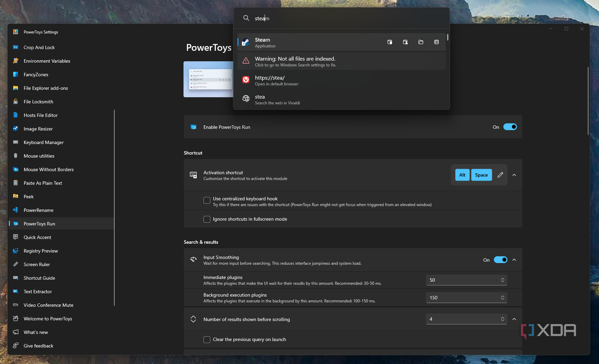The width and height of the screenshot is (599, 364).
Task: Check Clear the previous query on launch
Action: click(x=207, y=340)
